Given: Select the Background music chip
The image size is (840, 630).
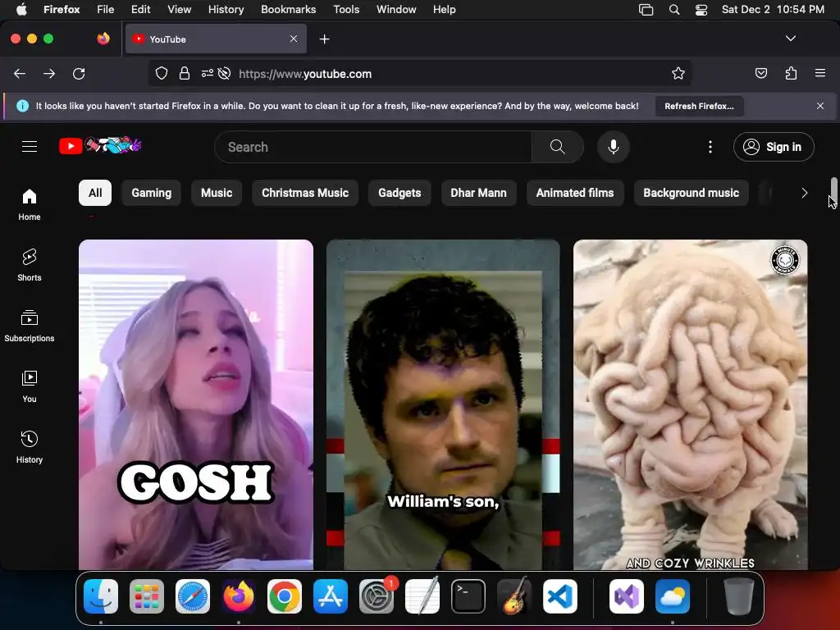Looking at the screenshot, I should [691, 193].
